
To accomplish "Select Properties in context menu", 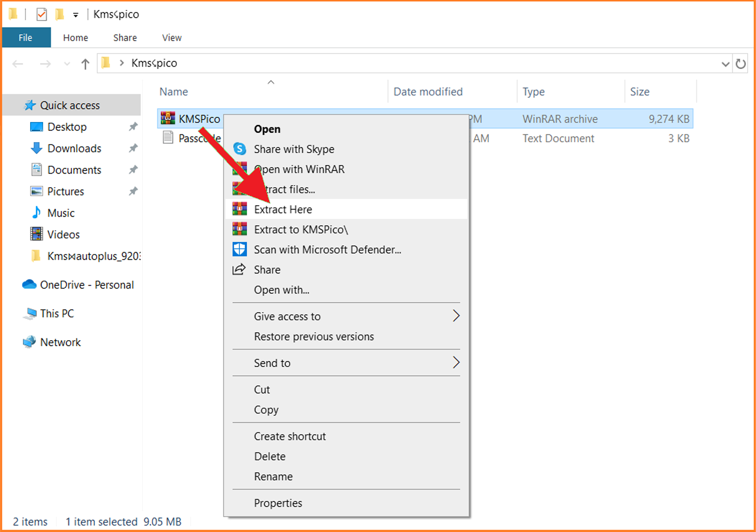I will pos(346,503).
